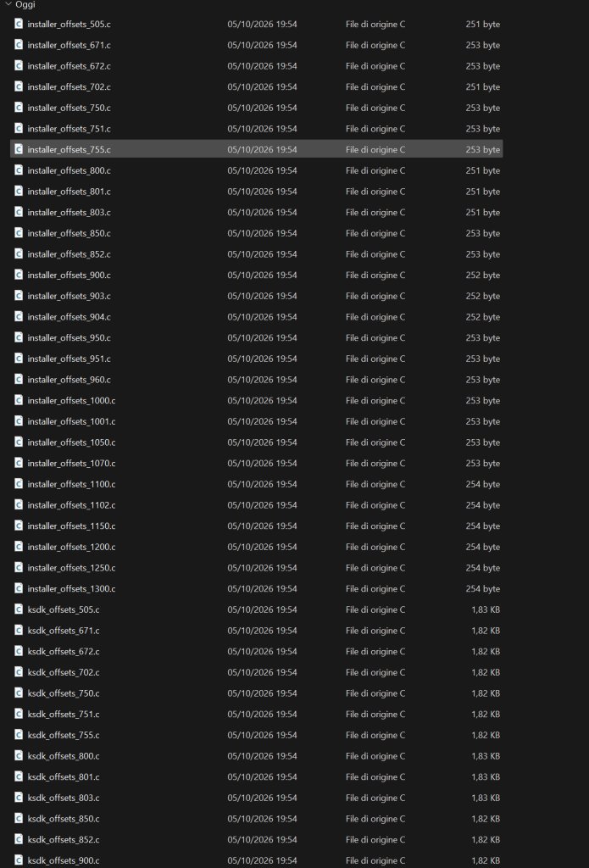Click the C file icon of installer_offsets_1070.c

[x=19, y=463]
